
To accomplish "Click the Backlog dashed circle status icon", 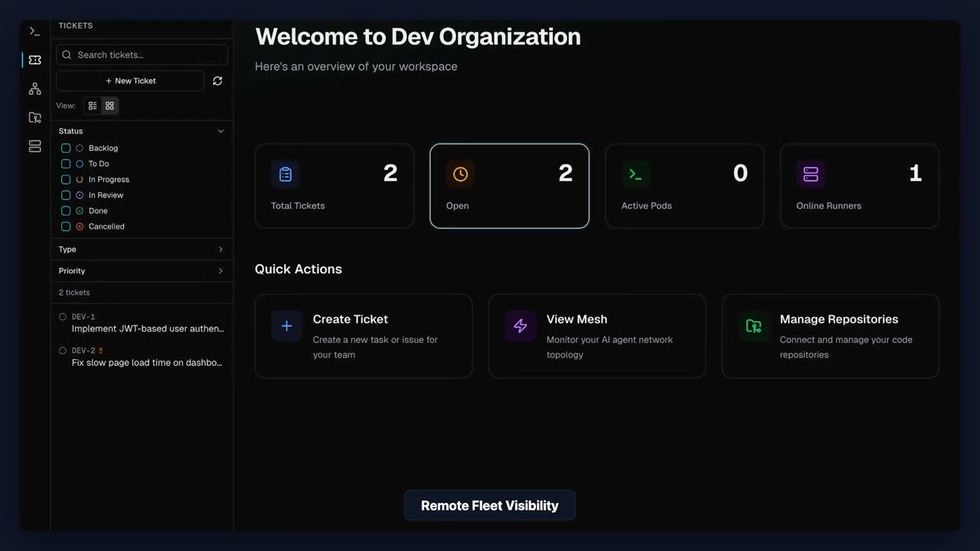I will click(80, 148).
